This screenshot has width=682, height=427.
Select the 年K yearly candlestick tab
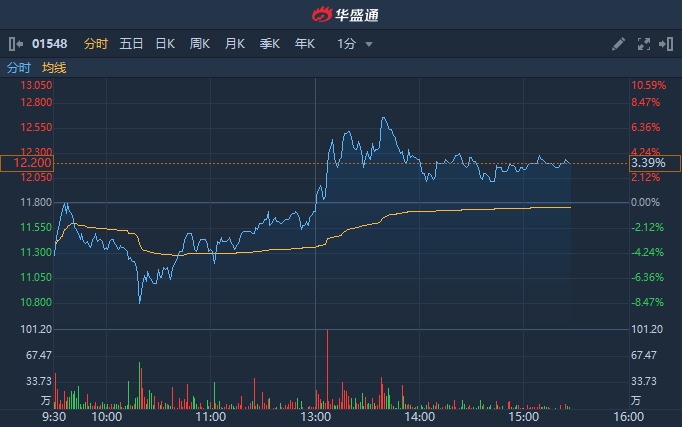click(305, 44)
